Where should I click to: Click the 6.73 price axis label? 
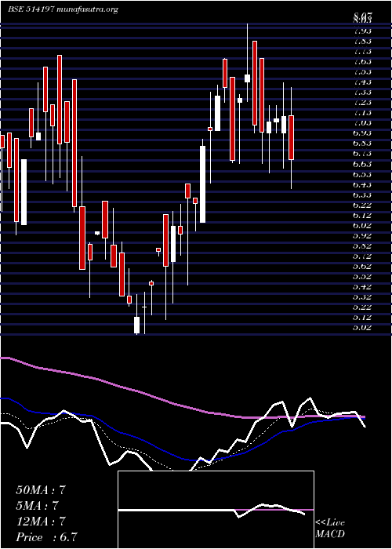click(x=362, y=154)
